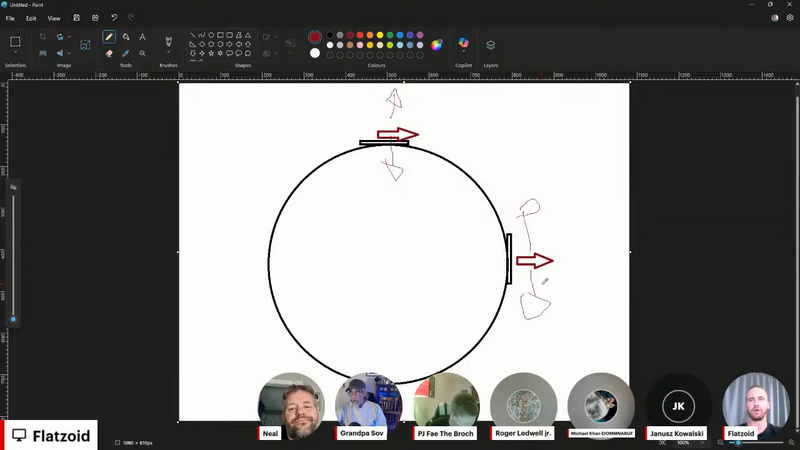This screenshot has width=800, height=450.
Task: Select the Triangle shape
Action: 247,35
